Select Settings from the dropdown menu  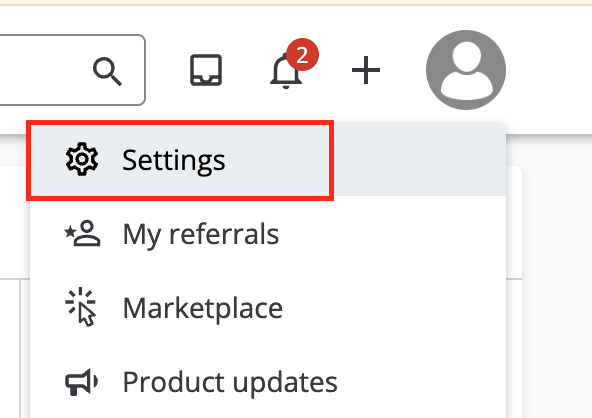pyautogui.click(x=268, y=160)
